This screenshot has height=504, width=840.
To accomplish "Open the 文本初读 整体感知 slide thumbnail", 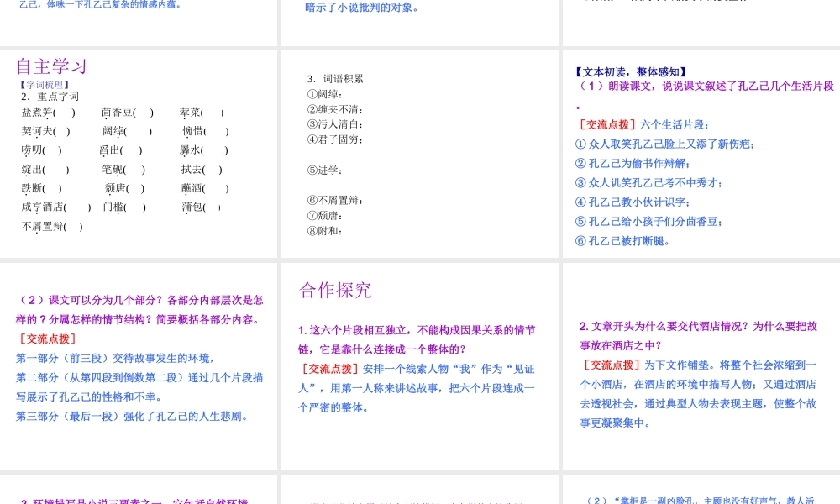I will tap(701, 154).
